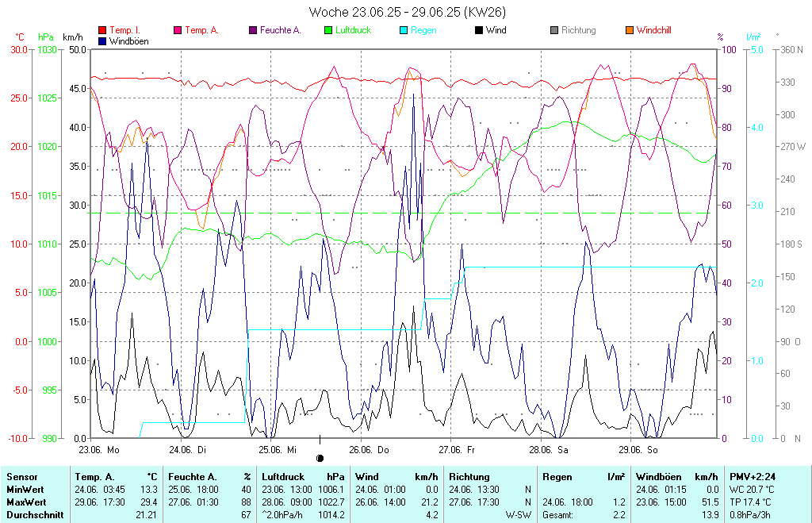This screenshot has width=812, height=523.
Task: Click the purple Feuchte A. legend swatch
Action: pyautogui.click(x=253, y=30)
